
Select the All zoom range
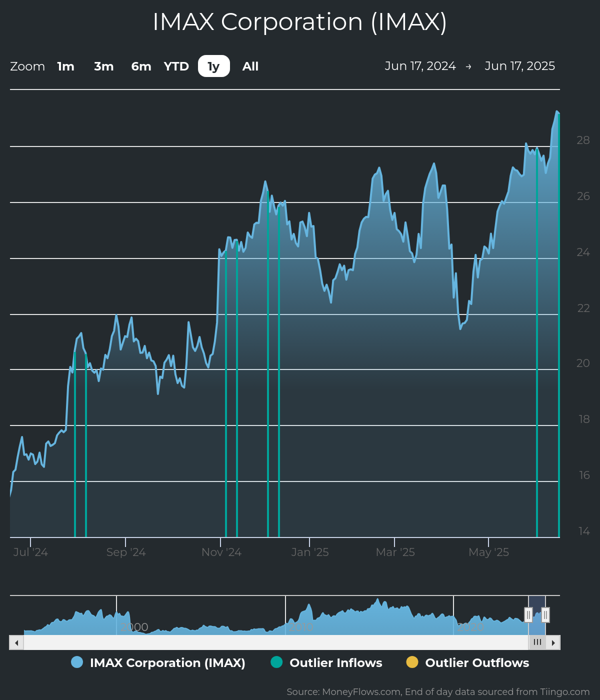point(250,66)
